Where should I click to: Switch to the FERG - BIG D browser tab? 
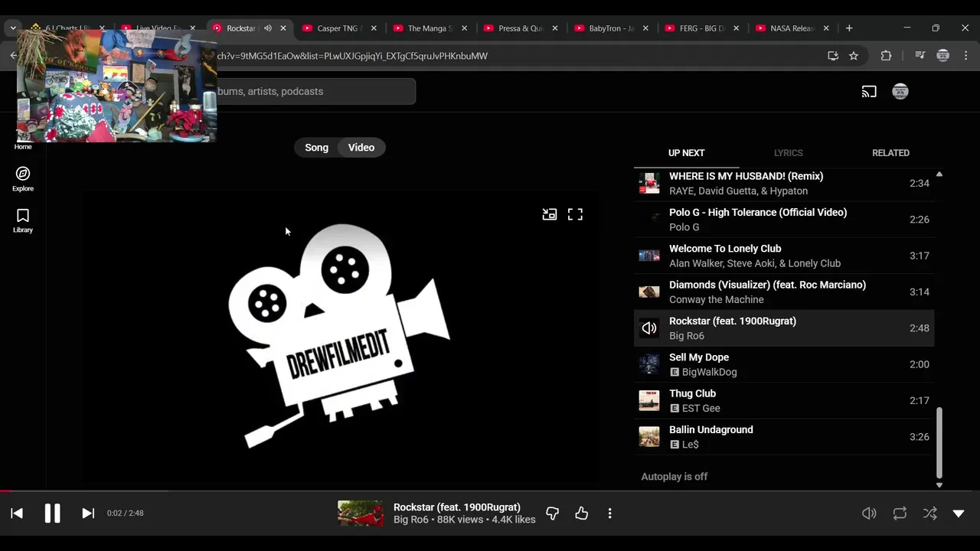tap(701, 28)
